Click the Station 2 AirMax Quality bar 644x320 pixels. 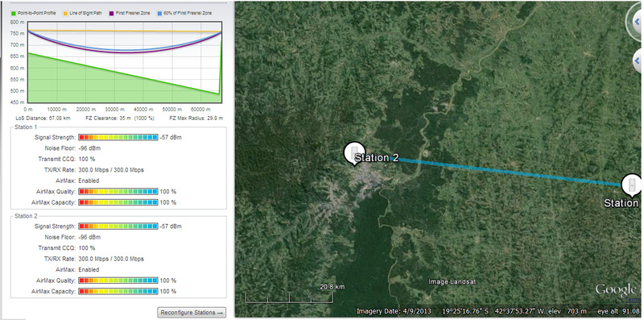(118, 281)
